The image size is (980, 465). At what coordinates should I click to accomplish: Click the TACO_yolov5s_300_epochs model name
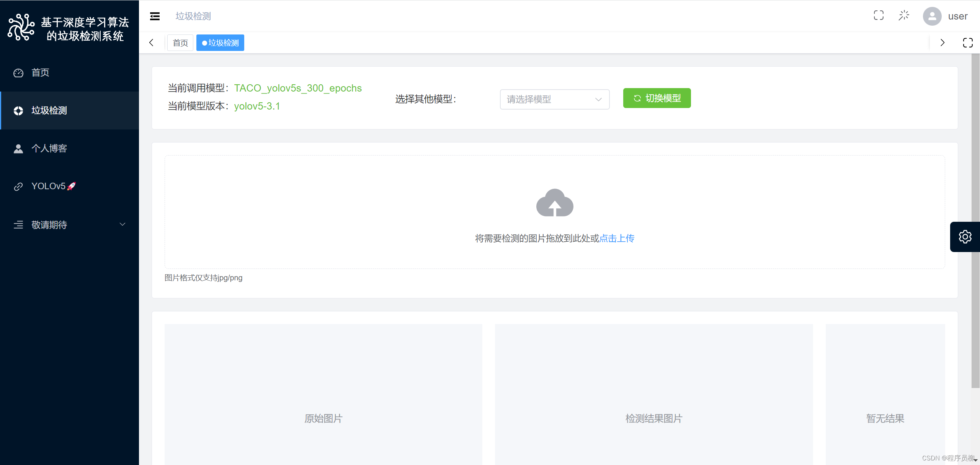coord(298,88)
